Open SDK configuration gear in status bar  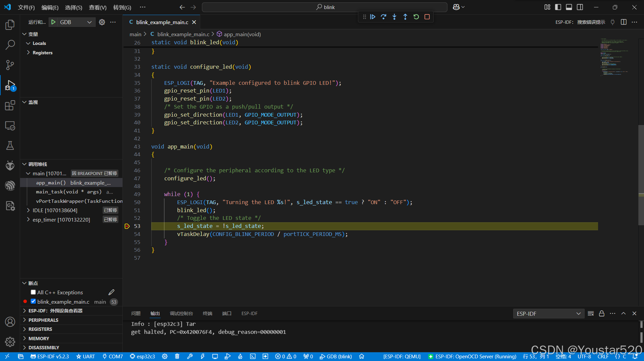point(165,357)
